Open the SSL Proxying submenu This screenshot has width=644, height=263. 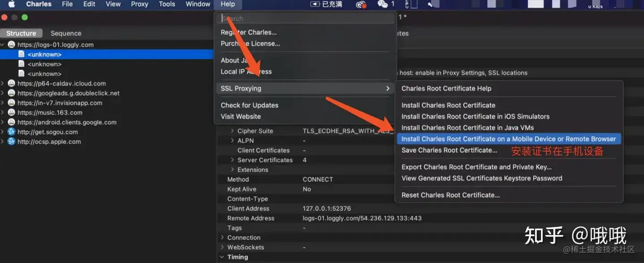[x=305, y=88]
